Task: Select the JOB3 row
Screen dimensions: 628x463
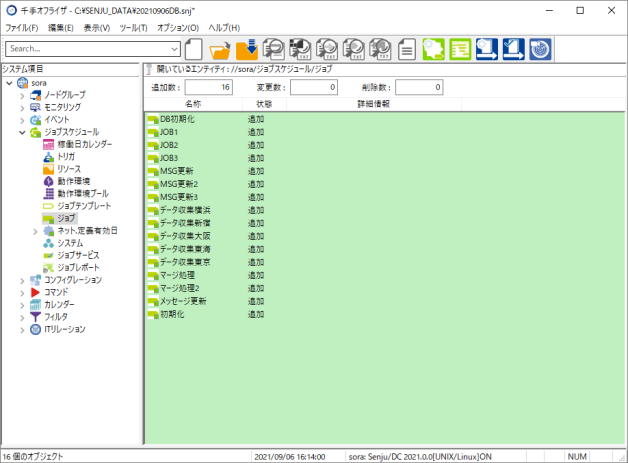Action: tap(384, 158)
